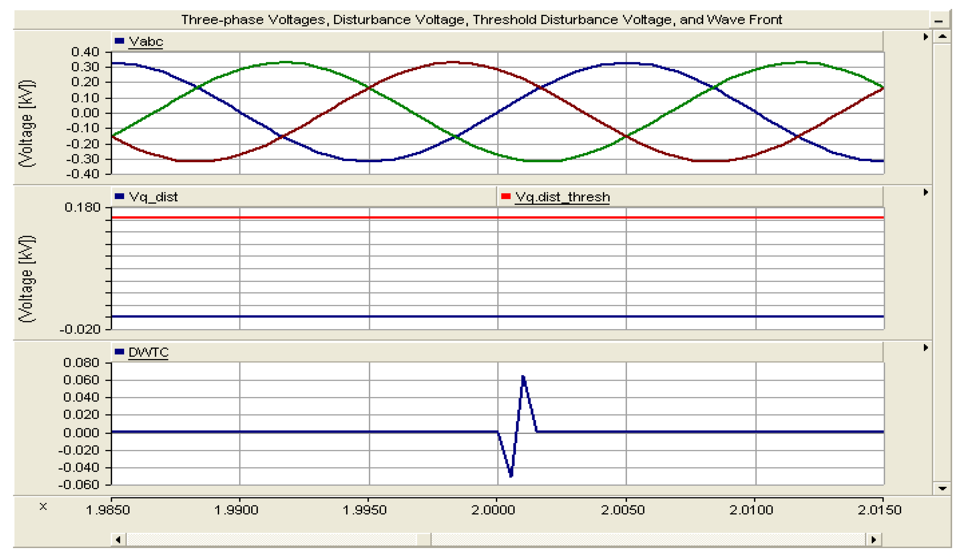The image size is (960, 560).
Task: Click the DWTC blue legend square
Action: (119, 352)
